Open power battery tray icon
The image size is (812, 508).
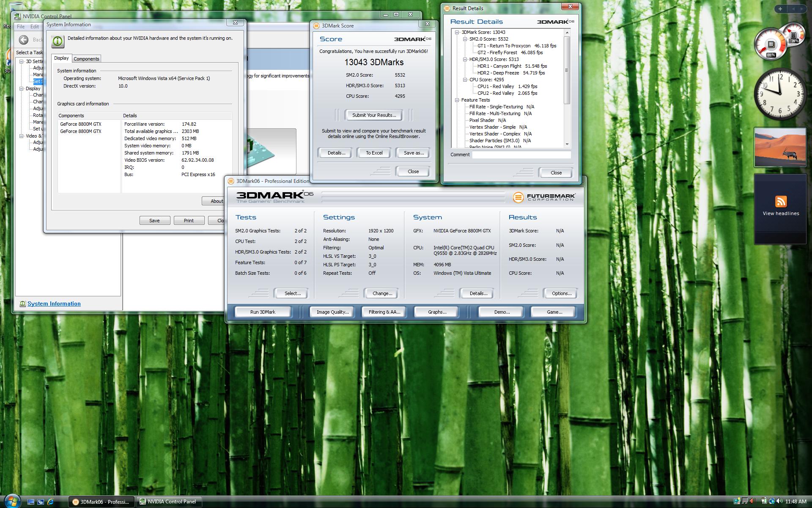pos(764,502)
